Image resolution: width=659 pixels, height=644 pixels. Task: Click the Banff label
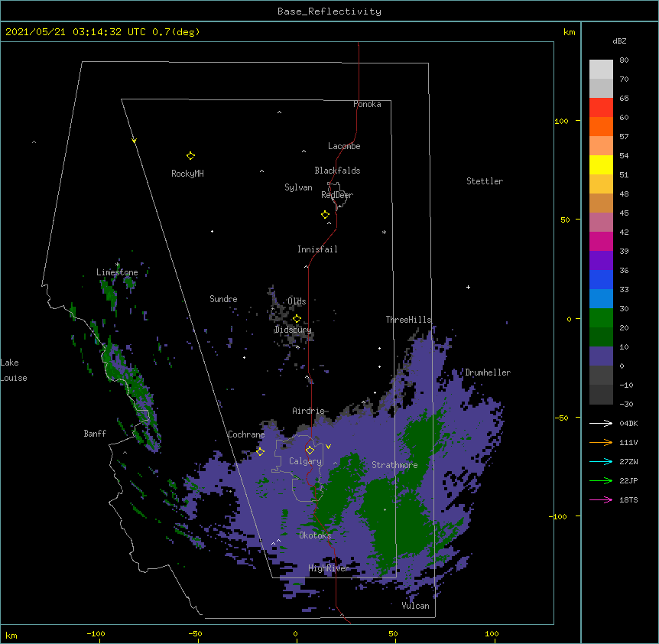[95, 434]
